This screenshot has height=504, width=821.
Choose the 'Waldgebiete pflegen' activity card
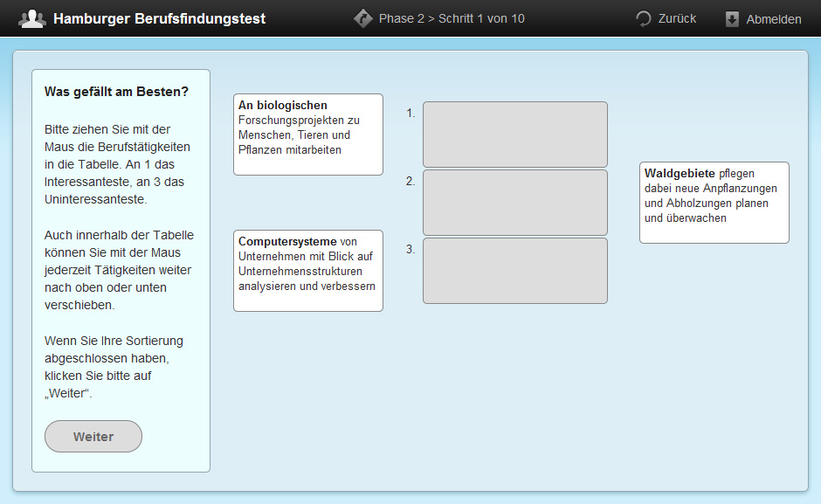click(714, 203)
